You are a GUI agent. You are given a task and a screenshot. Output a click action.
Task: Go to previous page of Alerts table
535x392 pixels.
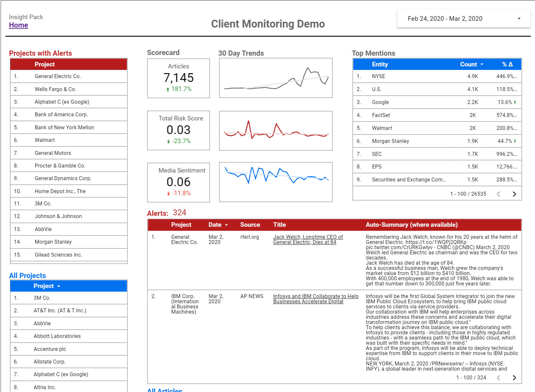click(498, 378)
